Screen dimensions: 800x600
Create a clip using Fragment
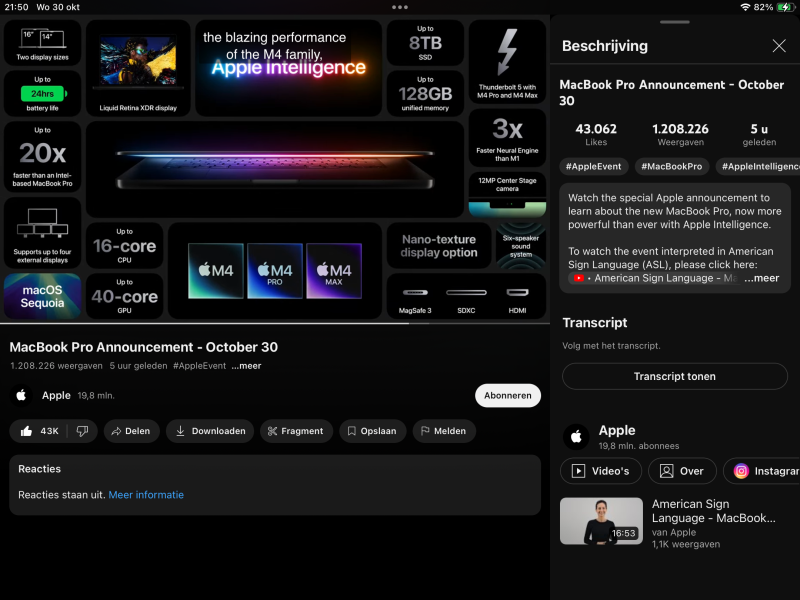296,431
